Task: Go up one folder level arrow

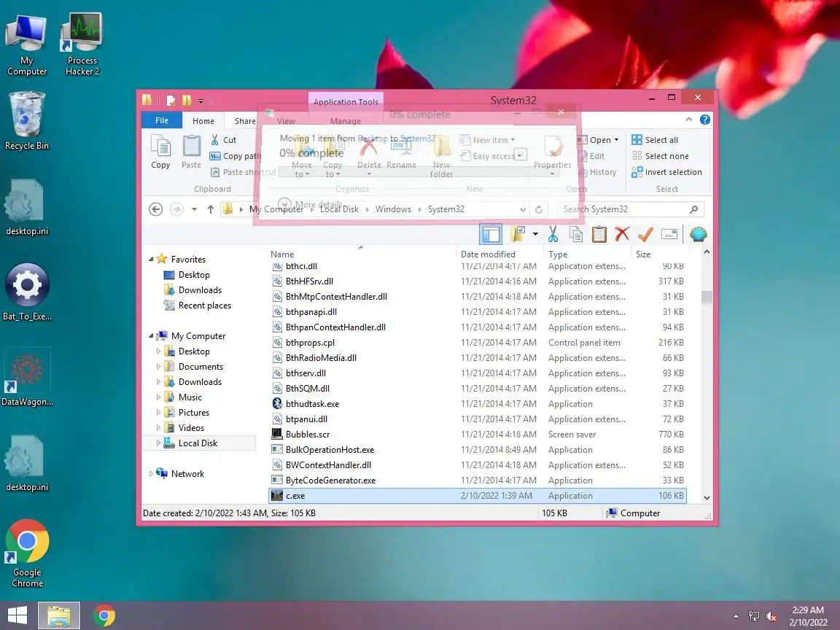Action: point(211,209)
